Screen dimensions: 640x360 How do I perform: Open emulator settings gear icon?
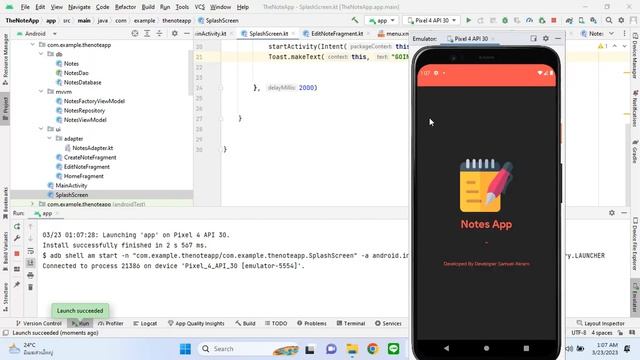(546, 38)
